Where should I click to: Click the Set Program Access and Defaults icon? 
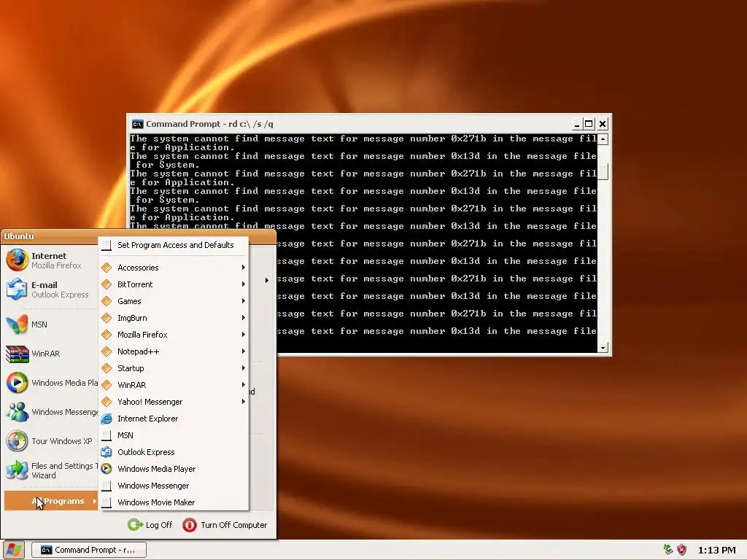(107, 245)
